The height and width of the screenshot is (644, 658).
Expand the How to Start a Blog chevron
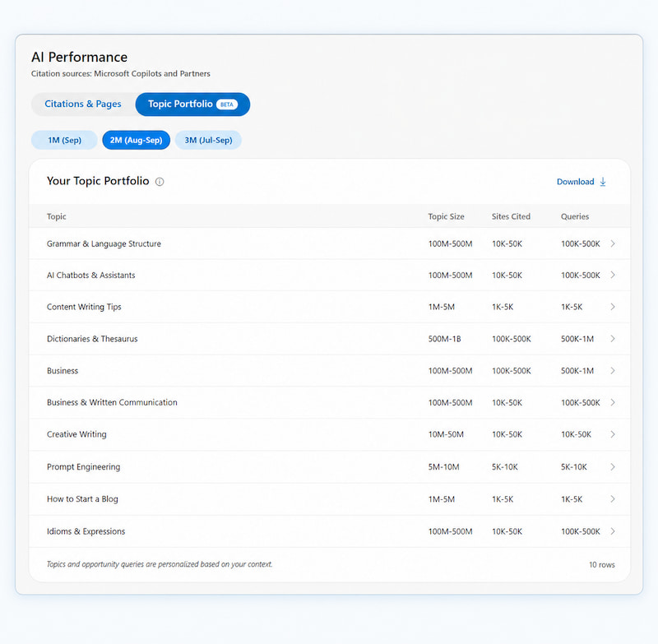[613, 499]
